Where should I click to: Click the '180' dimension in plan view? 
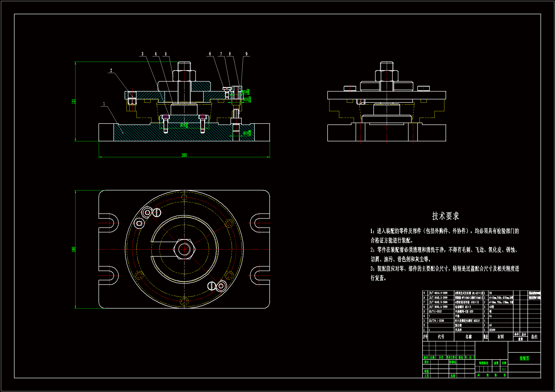click(x=74, y=249)
